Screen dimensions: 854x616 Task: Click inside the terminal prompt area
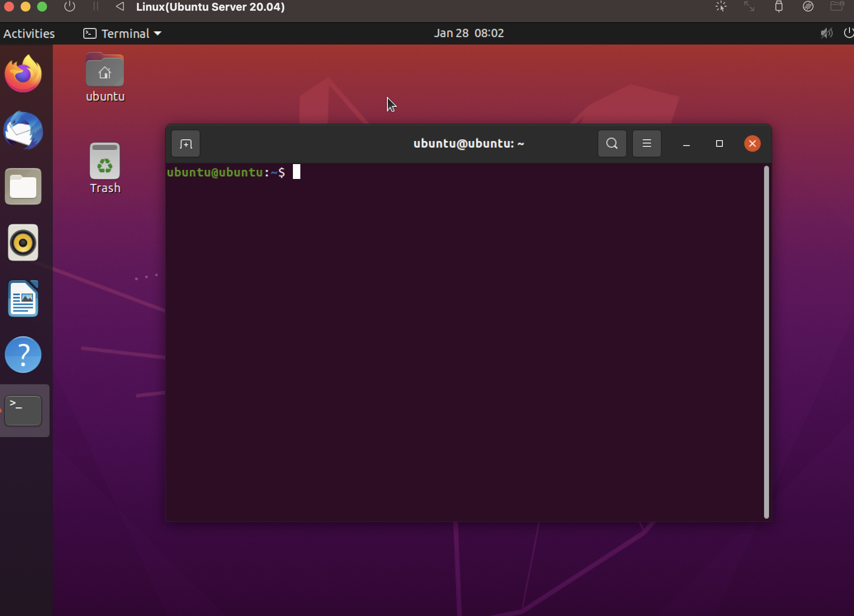pos(454,330)
